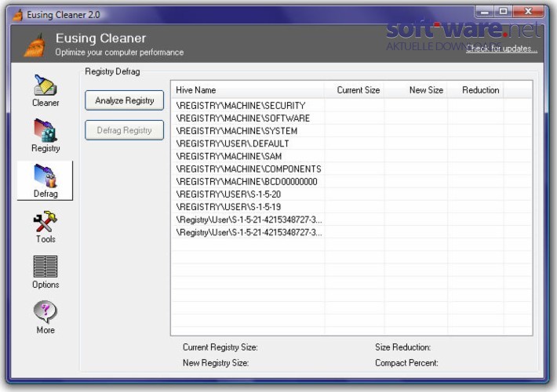The width and height of the screenshot is (557, 392).
Task: Sort by New Size column header
Action: (416, 90)
